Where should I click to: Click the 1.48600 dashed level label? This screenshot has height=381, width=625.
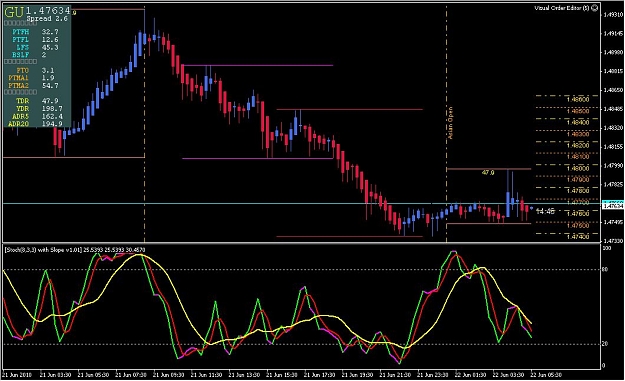pyautogui.click(x=578, y=100)
